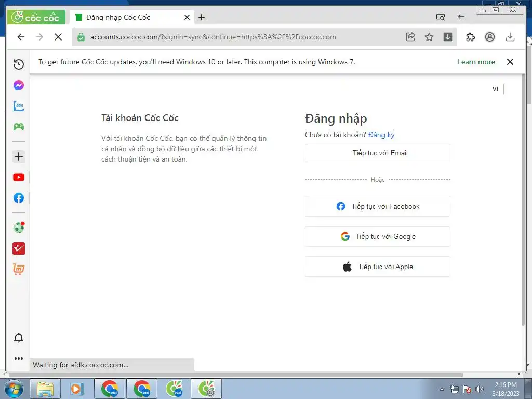View site security info lock icon
Image resolution: width=532 pixels, height=399 pixels.
81,37
